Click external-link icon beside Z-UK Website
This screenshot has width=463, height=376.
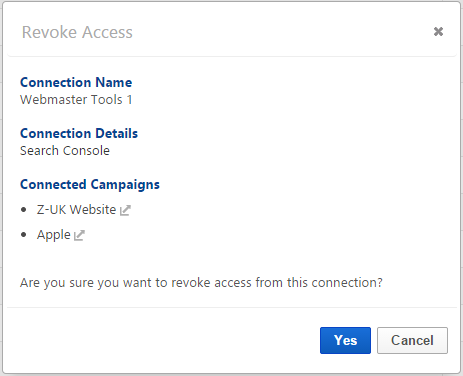pos(125,210)
